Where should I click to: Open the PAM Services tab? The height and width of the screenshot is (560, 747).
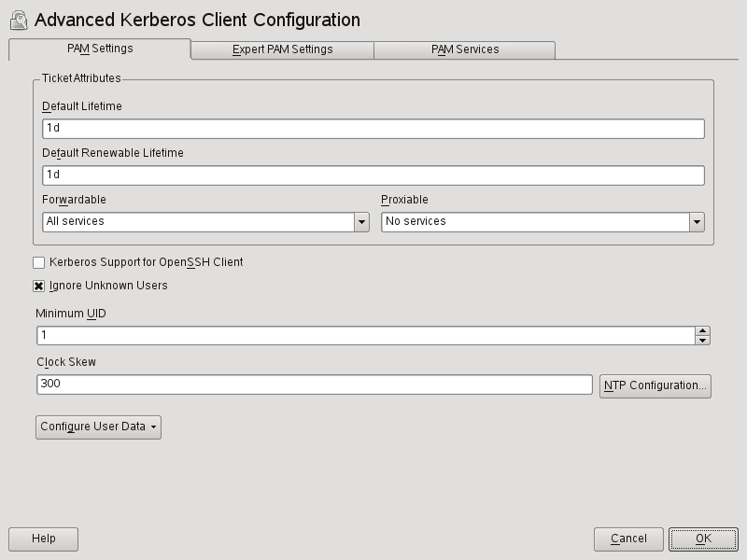pyautogui.click(x=463, y=48)
